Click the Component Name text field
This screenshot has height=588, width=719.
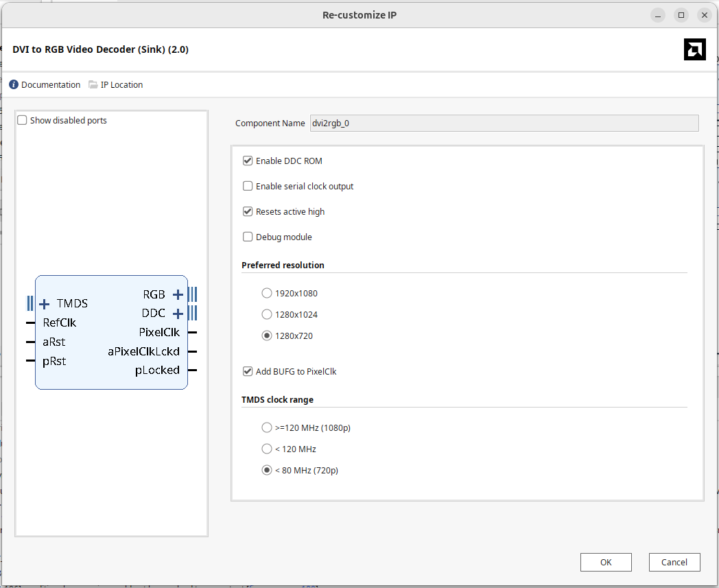[504, 124]
